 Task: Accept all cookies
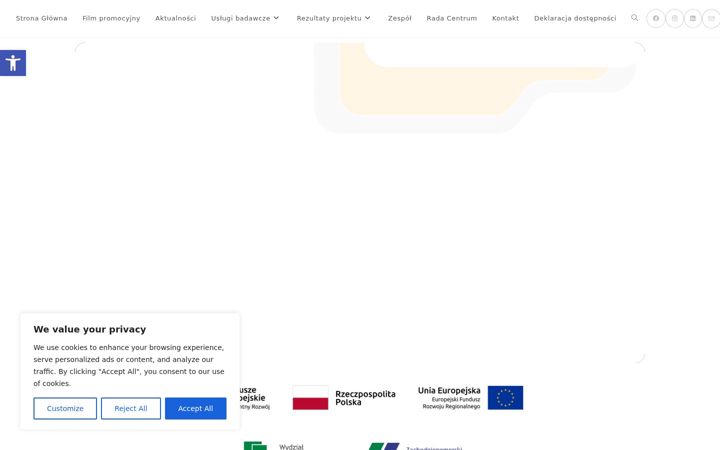pyautogui.click(x=196, y=408)
